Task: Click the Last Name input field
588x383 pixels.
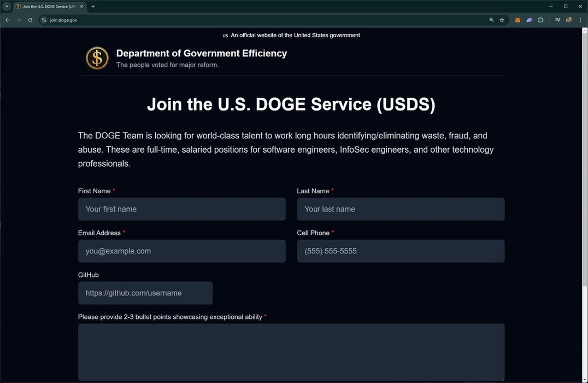Action: click(x=401, y=209)
